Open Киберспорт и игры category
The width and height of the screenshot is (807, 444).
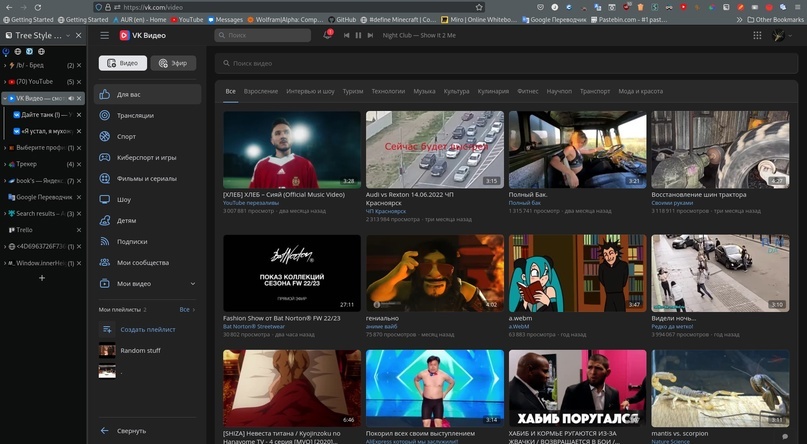click(146, 157)
